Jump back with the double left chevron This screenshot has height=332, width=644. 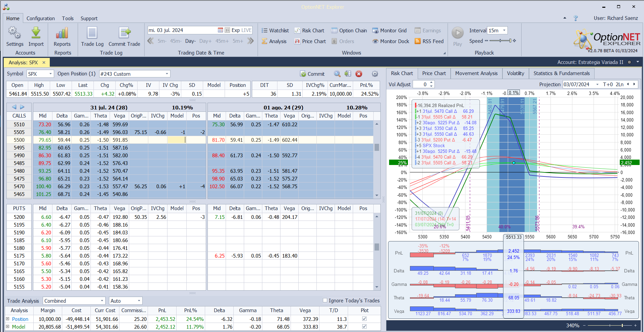click(151, 41)
